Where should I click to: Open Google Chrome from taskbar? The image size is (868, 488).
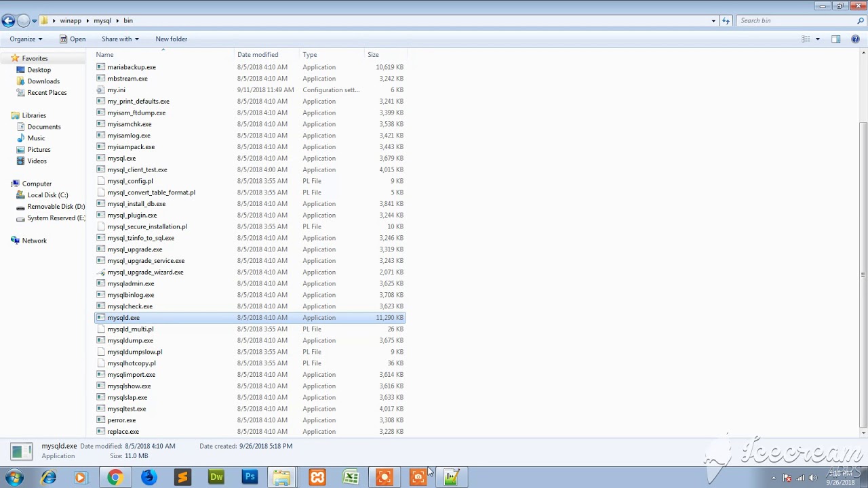(x=115, y=478)
